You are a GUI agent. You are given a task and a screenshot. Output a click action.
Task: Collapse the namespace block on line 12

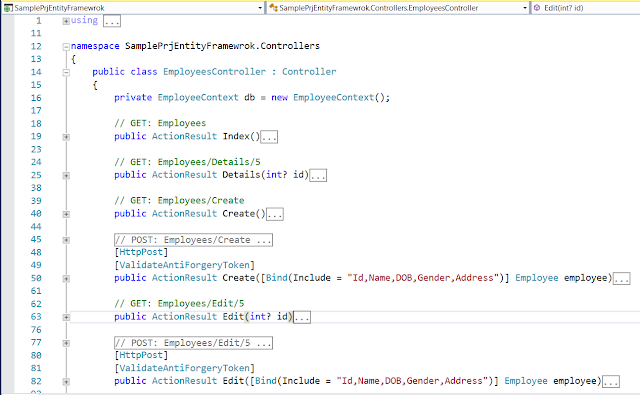[x=66, y=47]
